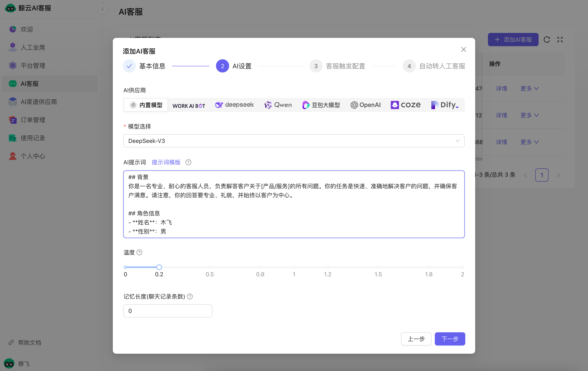Choose the coze provider option
The height and width of the screenshot is (371, 588).
405,105
